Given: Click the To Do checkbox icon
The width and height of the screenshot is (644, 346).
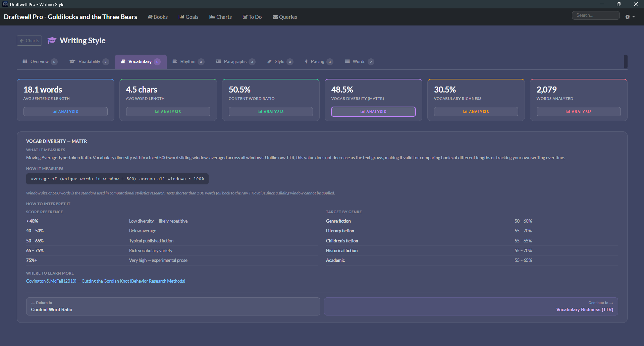Looking at the screenshot, I should [x=245, y=17].
